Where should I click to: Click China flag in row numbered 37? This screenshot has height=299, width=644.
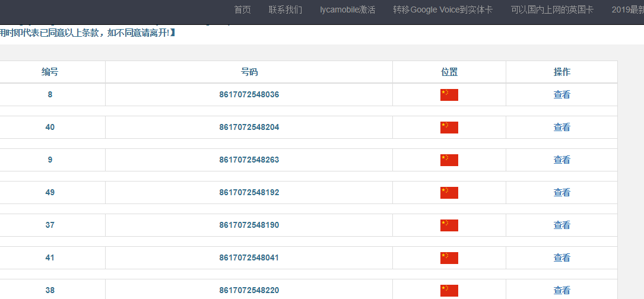pos(449,225)
